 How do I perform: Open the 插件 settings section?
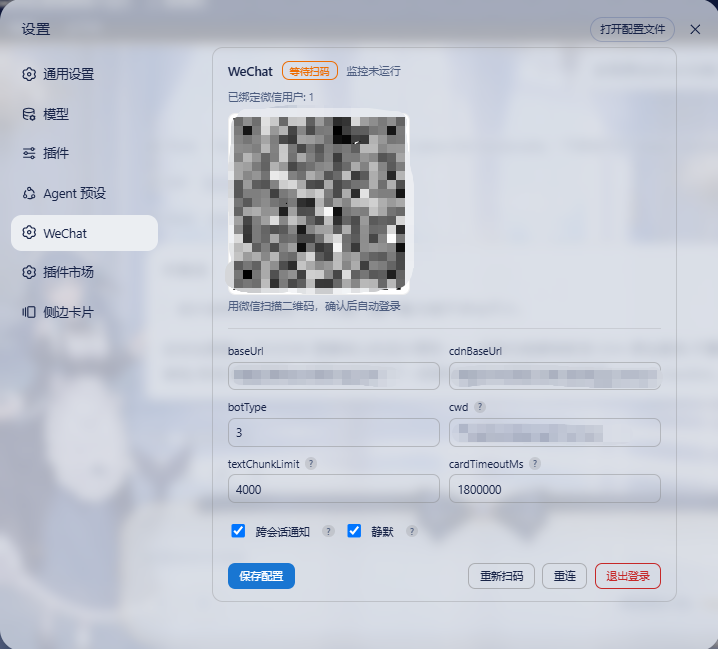[x=84, y=153]
